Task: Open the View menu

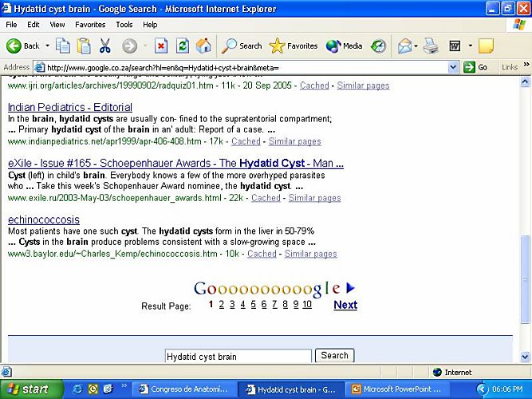Action: tap(57, 25)
